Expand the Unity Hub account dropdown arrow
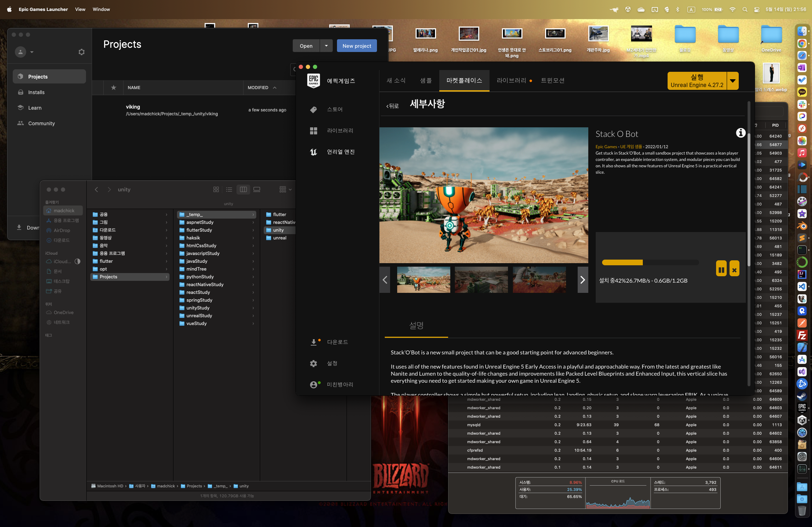The height and width of the screenshot is (527, 812). (x=32, y=52)
